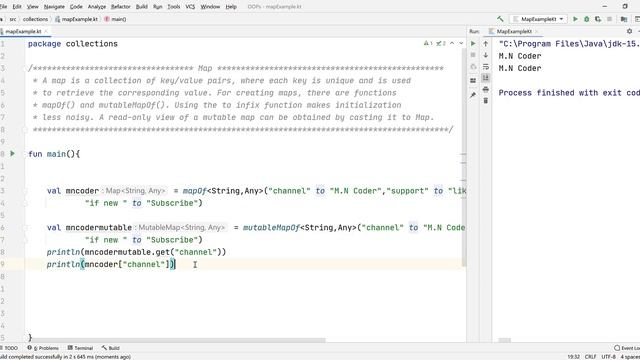The image size is (640, 360).
Task: Click the editor vertical scrollbar
Action: [464, 158]
